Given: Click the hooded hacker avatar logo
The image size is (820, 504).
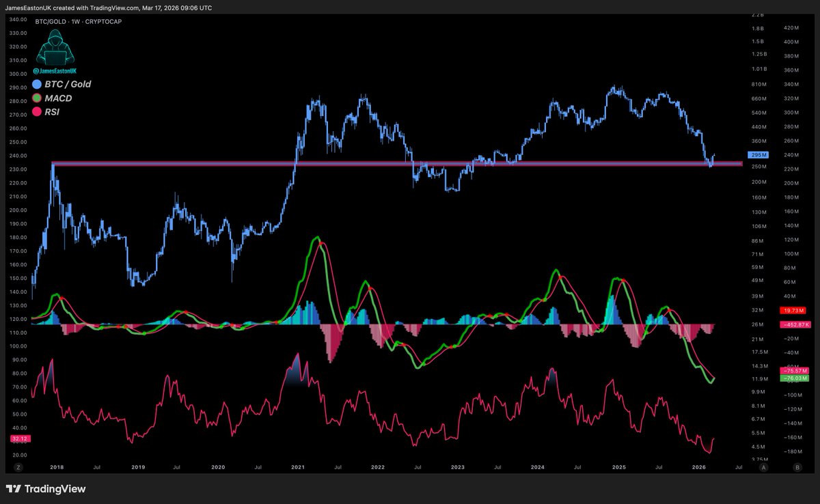Looking at the screenshot, I should pyautogui.click(x=55, y=48).
